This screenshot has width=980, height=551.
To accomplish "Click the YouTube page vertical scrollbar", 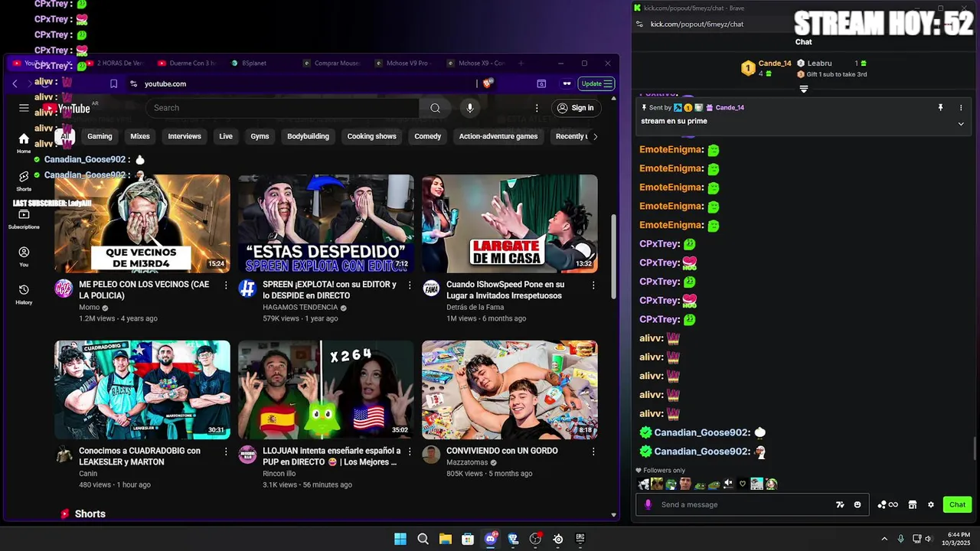I will click(x=613, y=256).
